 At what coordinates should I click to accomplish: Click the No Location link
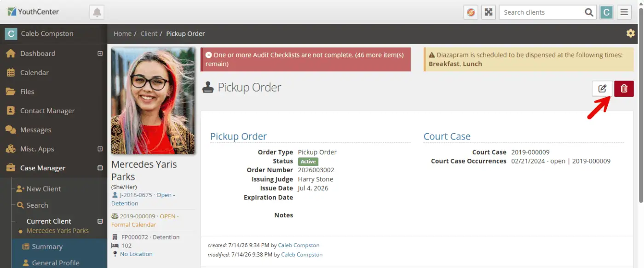click(x=136, y=254)
